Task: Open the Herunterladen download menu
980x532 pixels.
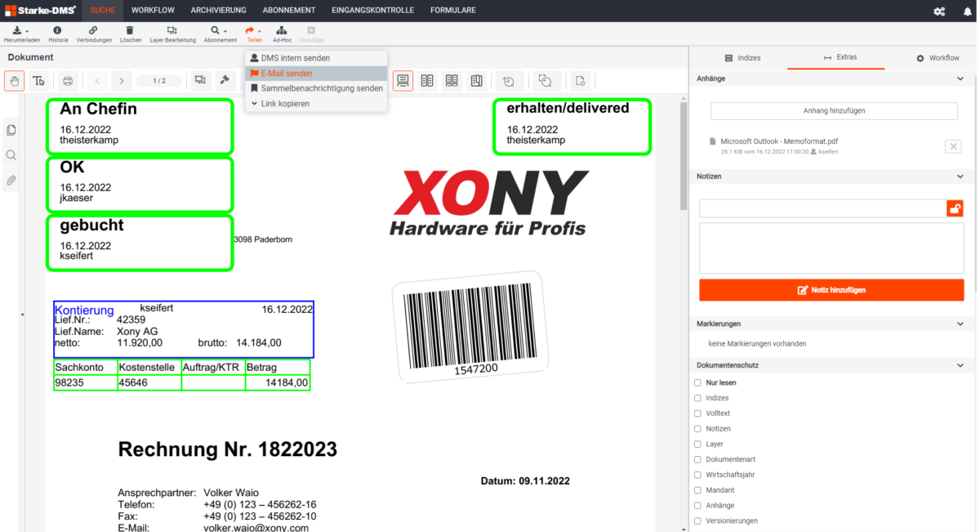Action: coord(21,34)
